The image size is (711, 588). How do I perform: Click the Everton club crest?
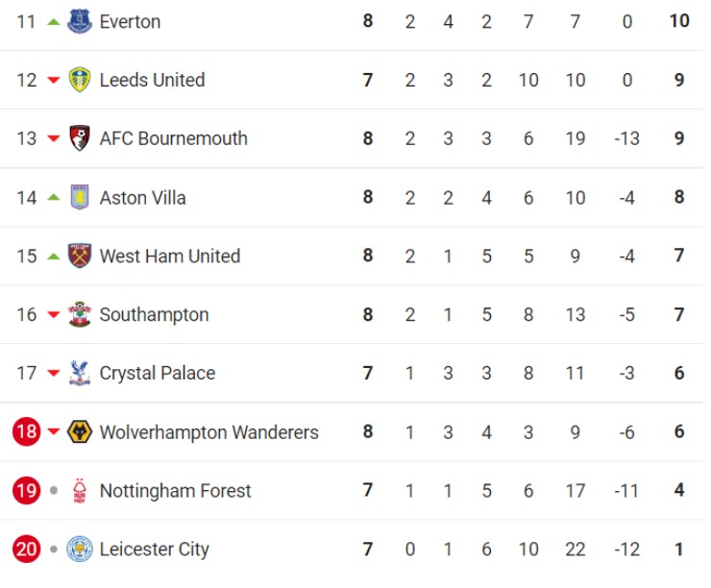80,21
